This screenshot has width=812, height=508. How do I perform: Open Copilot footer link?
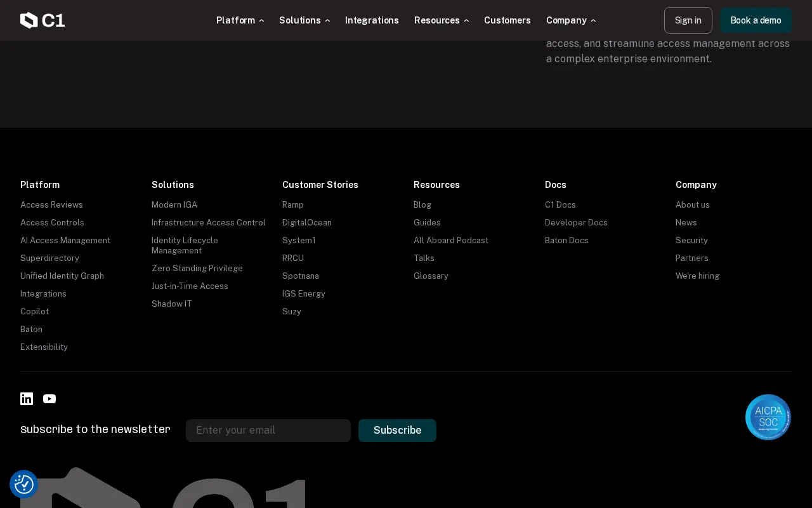pos(34,311)
